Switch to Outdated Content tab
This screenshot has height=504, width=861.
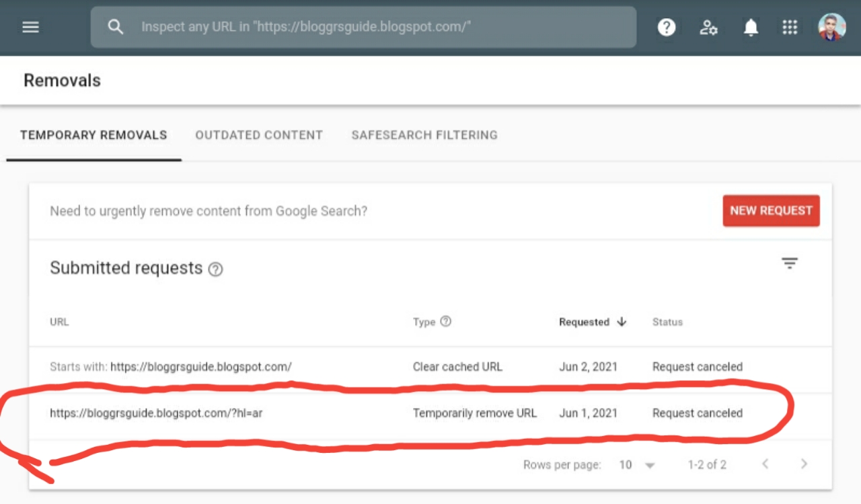coord(259,135)
